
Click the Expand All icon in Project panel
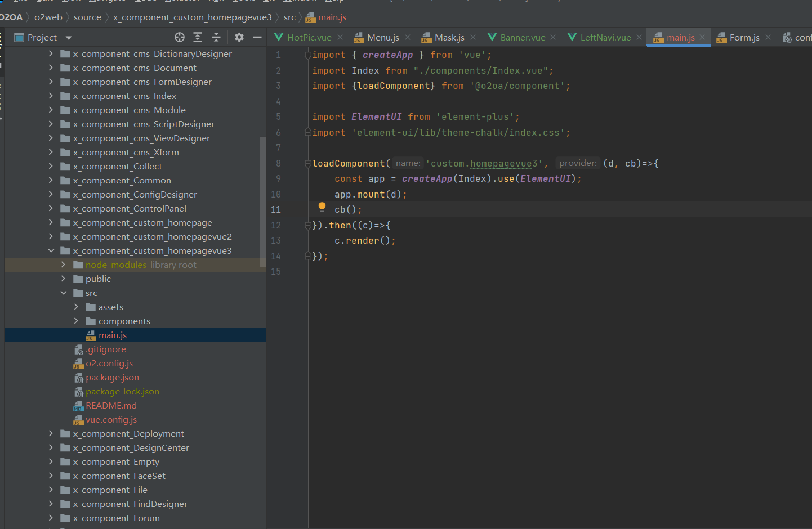click(x=198, y=37)
